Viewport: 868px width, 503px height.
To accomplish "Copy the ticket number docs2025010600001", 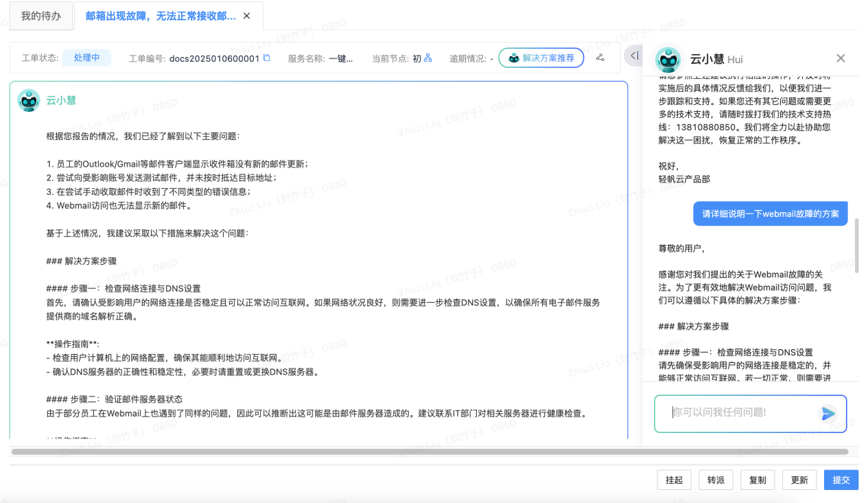I will coord(267,58).
